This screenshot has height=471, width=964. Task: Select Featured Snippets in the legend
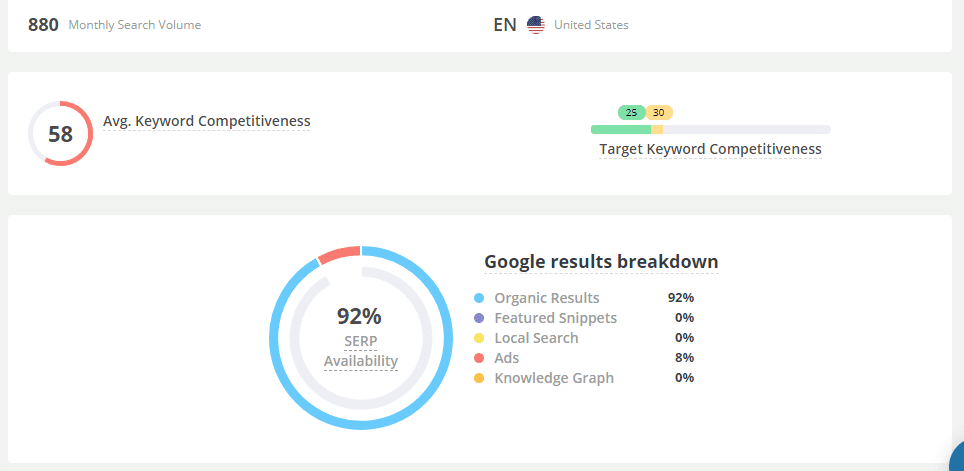coord(555,318)
